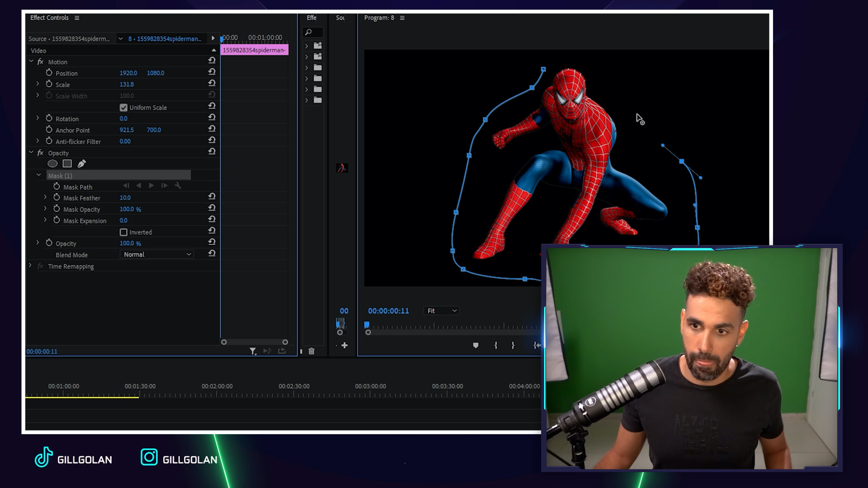Switch to the Source panel tab

click(x=340, y=18)
